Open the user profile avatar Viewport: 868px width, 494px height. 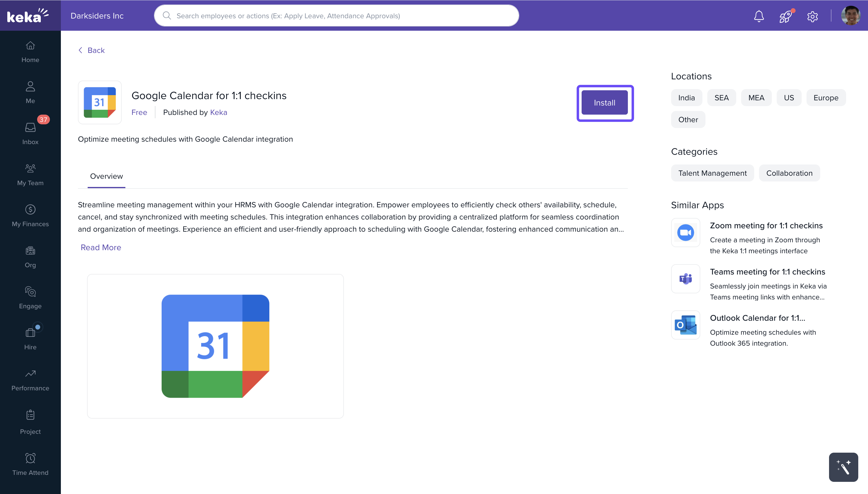tap(850, 16)
